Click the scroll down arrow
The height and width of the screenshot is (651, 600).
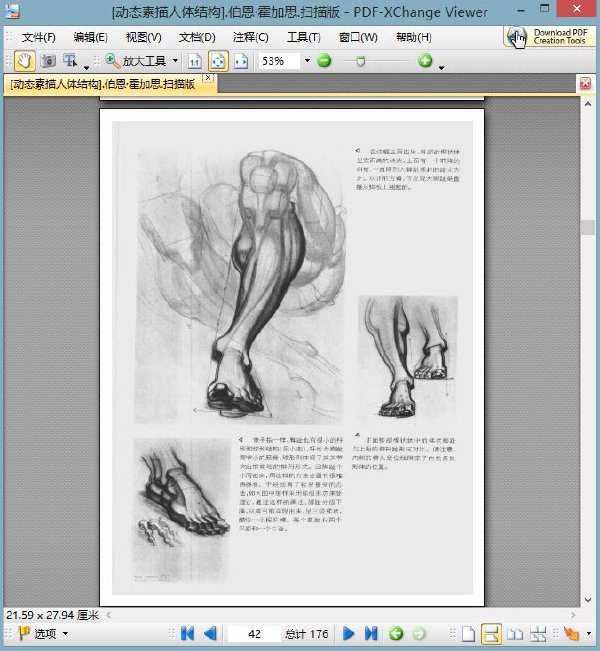tap(588, 600)
